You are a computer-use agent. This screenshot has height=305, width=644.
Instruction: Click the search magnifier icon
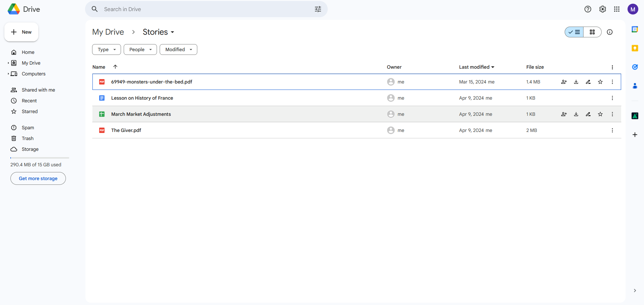tap(95, 9)
